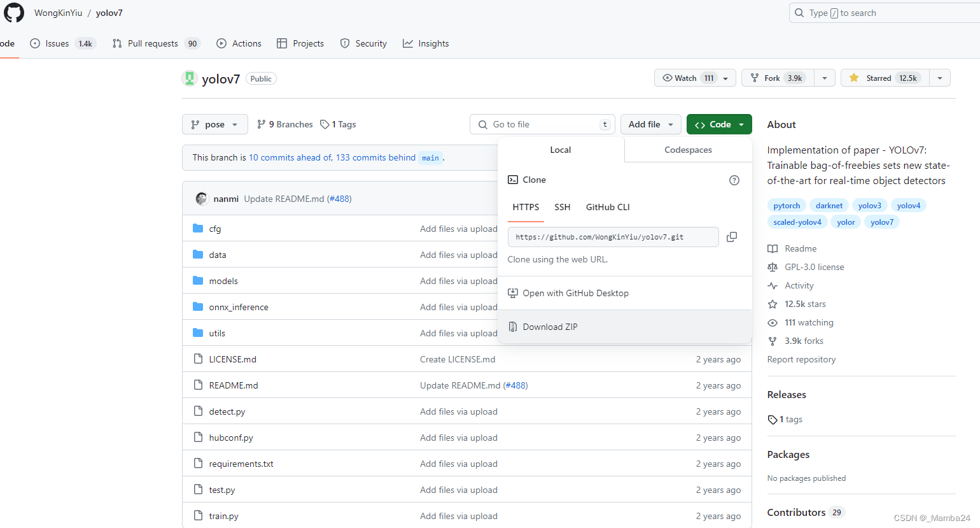Open the models folder
The width and height of the screenshot is (980, 528).
pyautogui.click(x=223, y=281)
